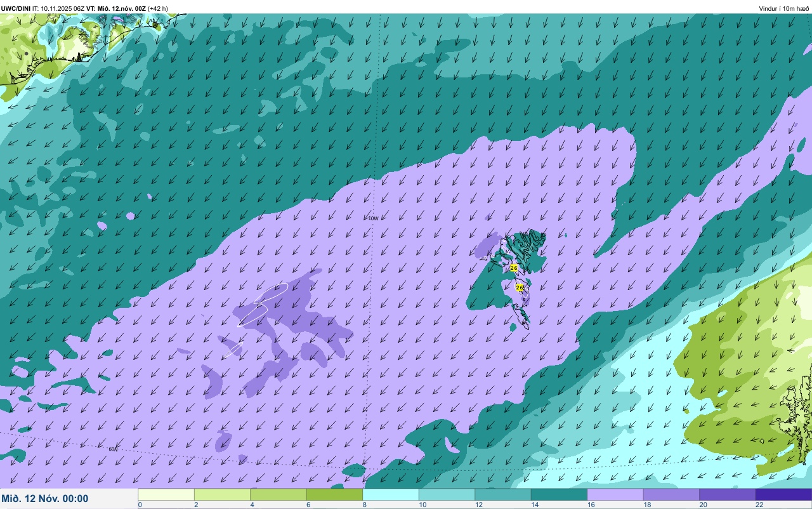Screen dimensions: 812x509
Task: Click the pale cyan 8–10 legend swatch
Action: tap(391, 494)
